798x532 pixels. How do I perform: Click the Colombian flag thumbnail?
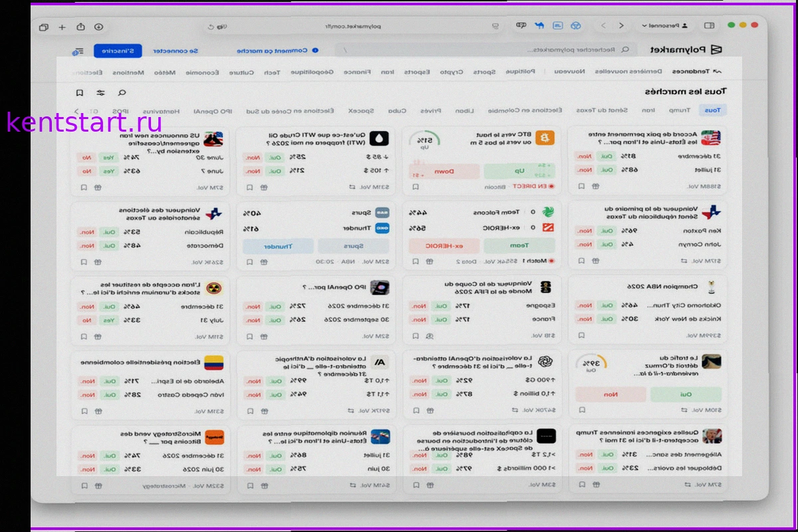(214, 362)
